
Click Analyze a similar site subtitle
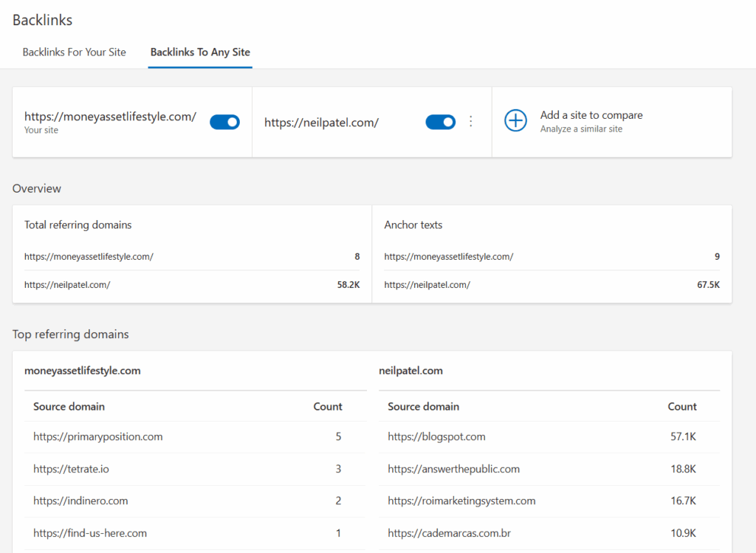click(x=581, y=128)
